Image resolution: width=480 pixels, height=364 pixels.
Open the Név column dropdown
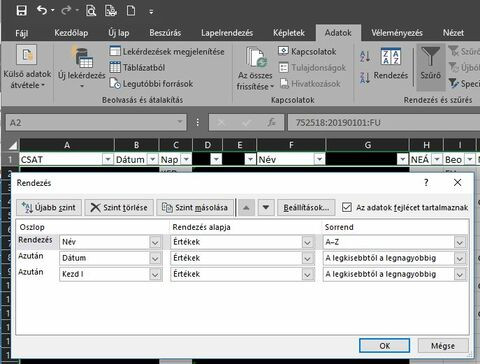coord(155,242)
